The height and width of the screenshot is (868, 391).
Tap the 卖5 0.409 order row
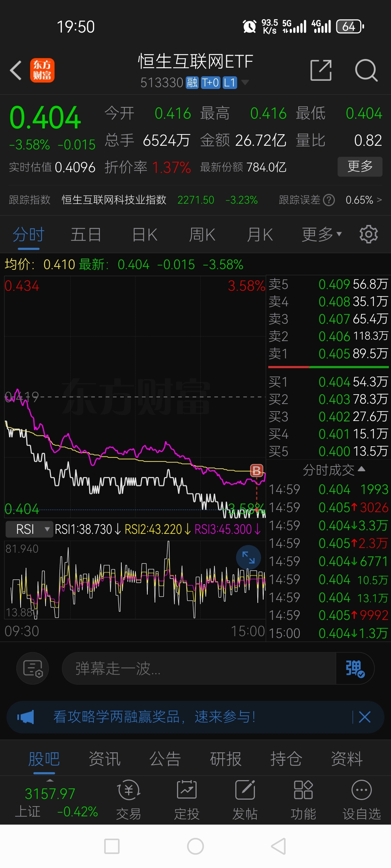pyautogui.click(x=328, y=284)
